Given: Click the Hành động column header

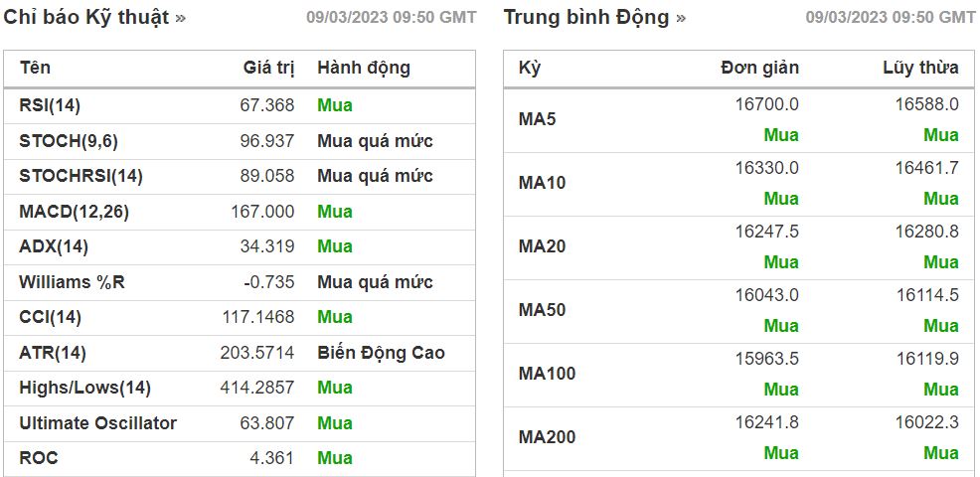Looking at the screenshot, I should [x=364, y=68].
